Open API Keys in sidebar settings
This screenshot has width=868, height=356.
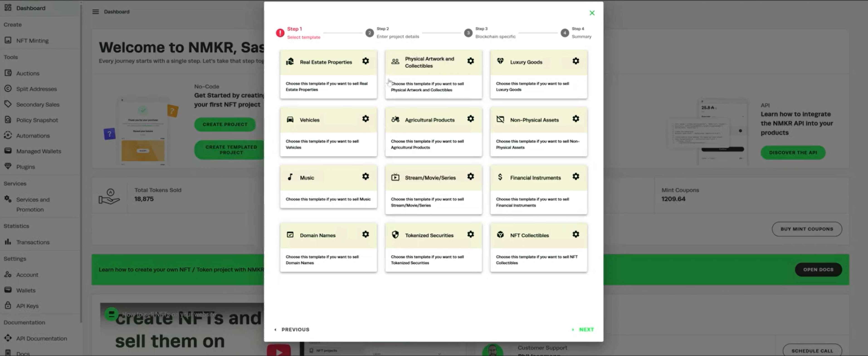coord(27,306)
